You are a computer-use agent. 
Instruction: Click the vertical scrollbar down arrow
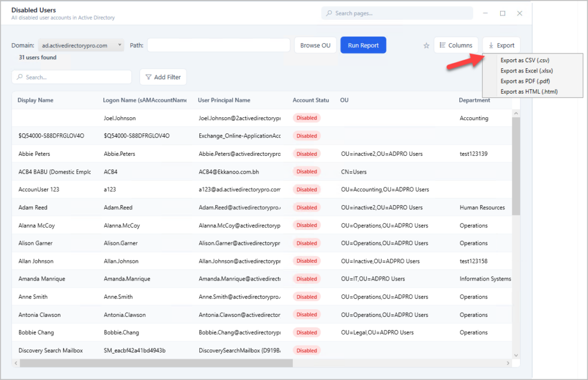point(516,355)
